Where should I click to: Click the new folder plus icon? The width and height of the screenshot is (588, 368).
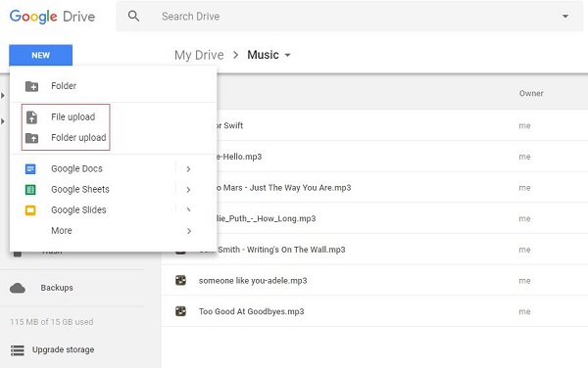pyautogui.click(x=32, y=86)
